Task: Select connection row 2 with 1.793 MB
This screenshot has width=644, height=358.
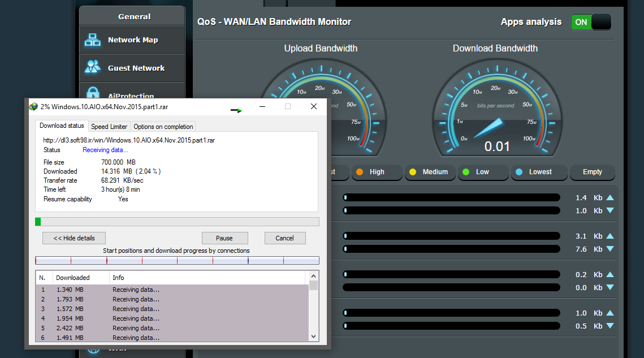Action: click(172, 299)
